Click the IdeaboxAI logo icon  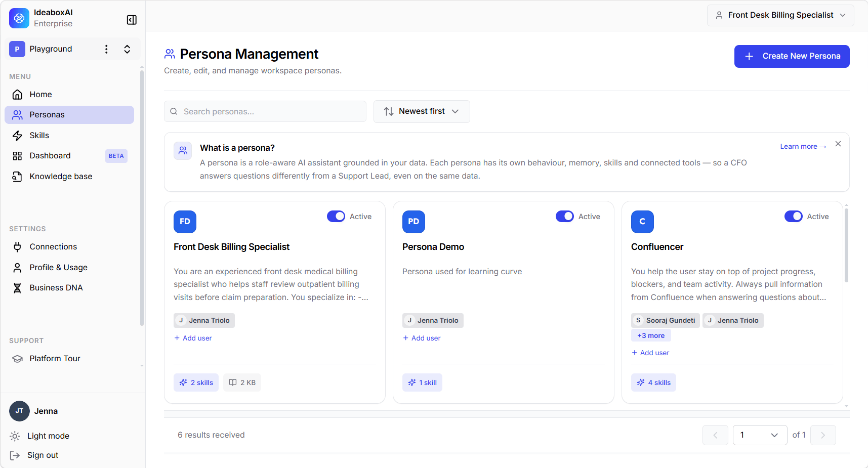[x=19, y=18]
